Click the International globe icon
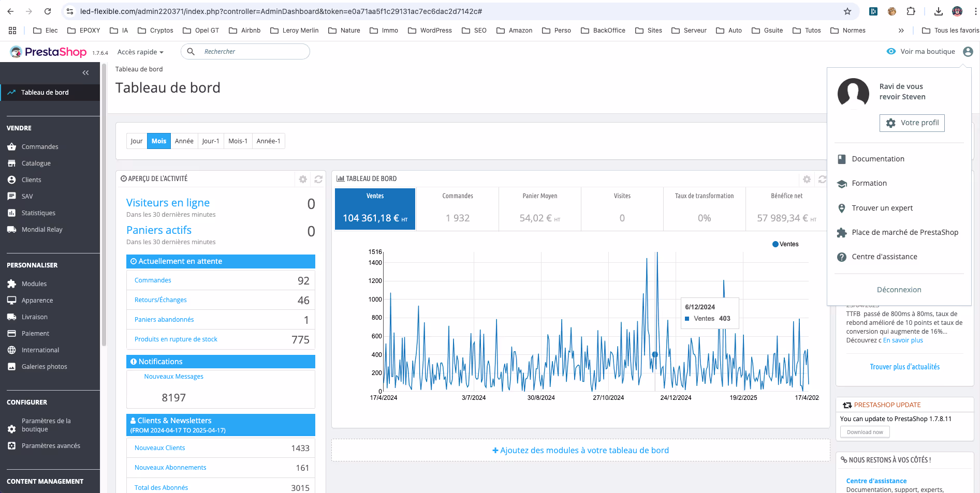Viewport: 980px width, 493px height. (x=12, y=350)
